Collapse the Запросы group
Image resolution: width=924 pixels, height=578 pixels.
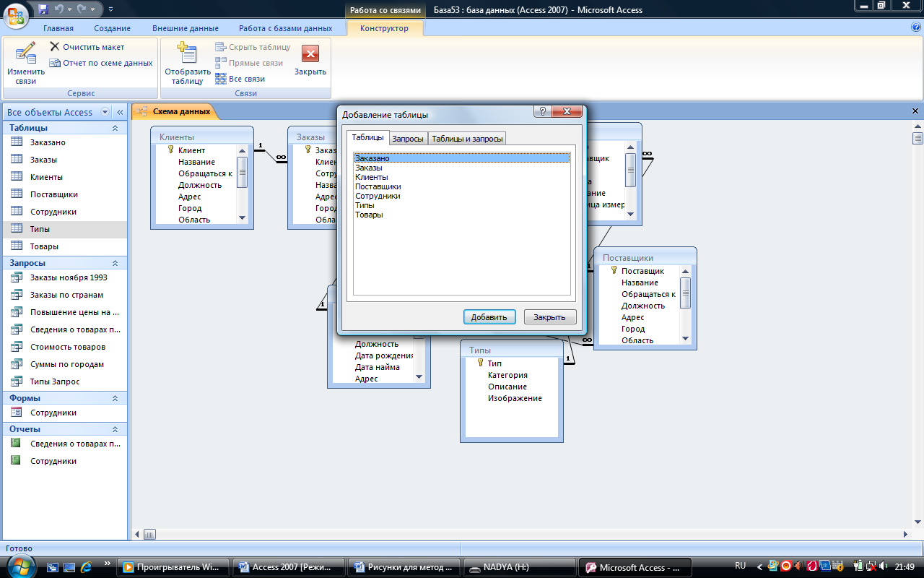[115, 263]
